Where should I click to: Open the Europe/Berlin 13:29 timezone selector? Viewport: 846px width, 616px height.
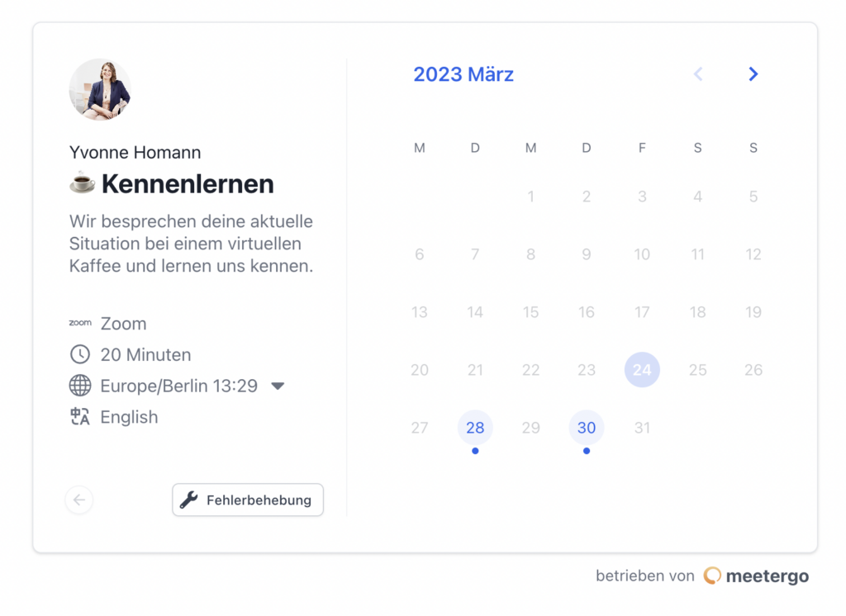click(179, 386)
